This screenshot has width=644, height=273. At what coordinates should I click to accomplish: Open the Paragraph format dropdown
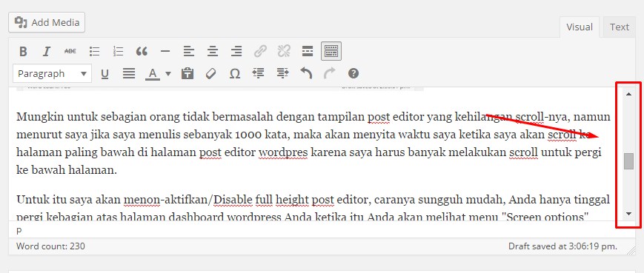pos(52,74)
